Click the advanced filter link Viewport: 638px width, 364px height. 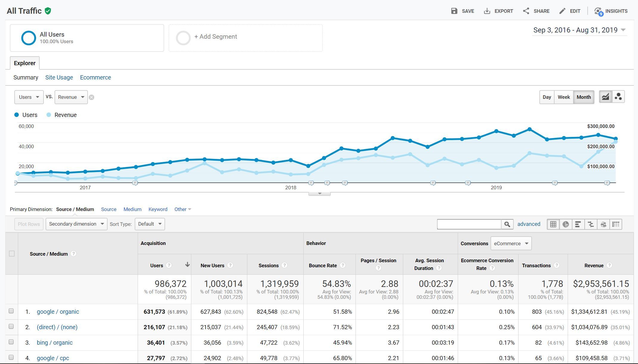click(529, 224)
